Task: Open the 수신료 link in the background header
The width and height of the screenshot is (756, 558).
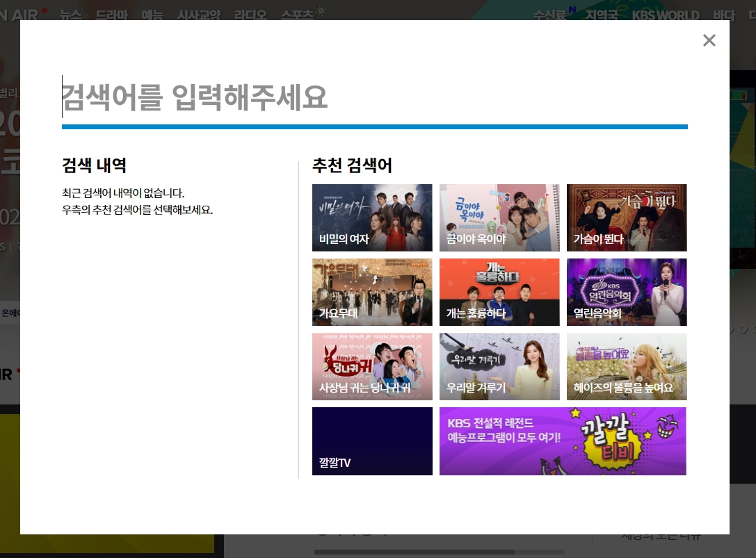Action: point(549,15)
